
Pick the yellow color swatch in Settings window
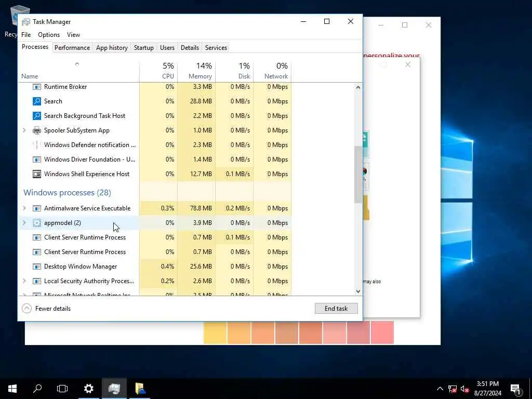[215, 332]
